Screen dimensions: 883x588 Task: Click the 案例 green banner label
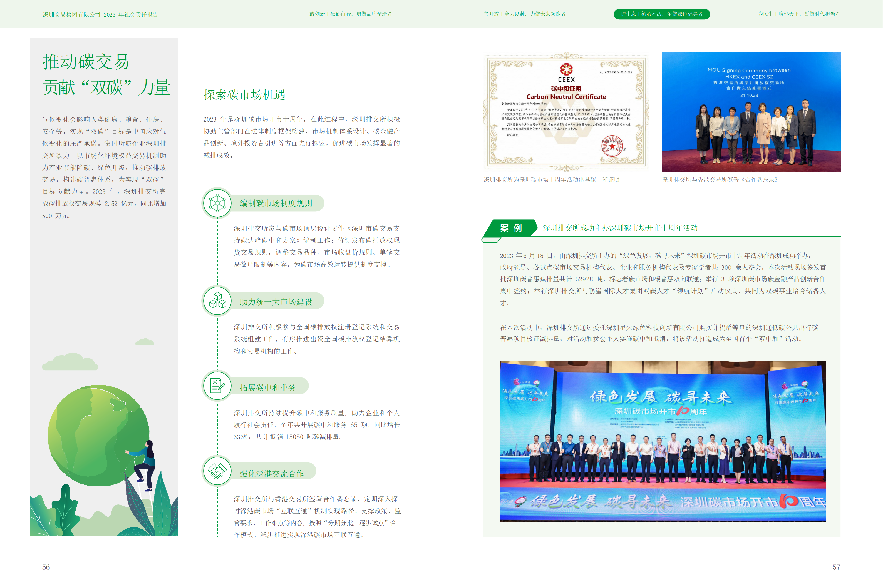click(511, 228)
